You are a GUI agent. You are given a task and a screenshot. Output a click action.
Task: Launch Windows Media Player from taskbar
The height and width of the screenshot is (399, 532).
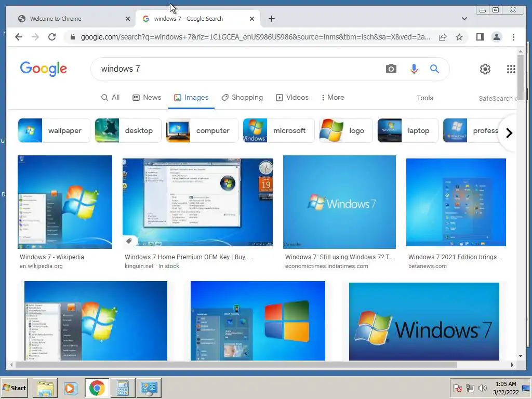tap(71, 388)
